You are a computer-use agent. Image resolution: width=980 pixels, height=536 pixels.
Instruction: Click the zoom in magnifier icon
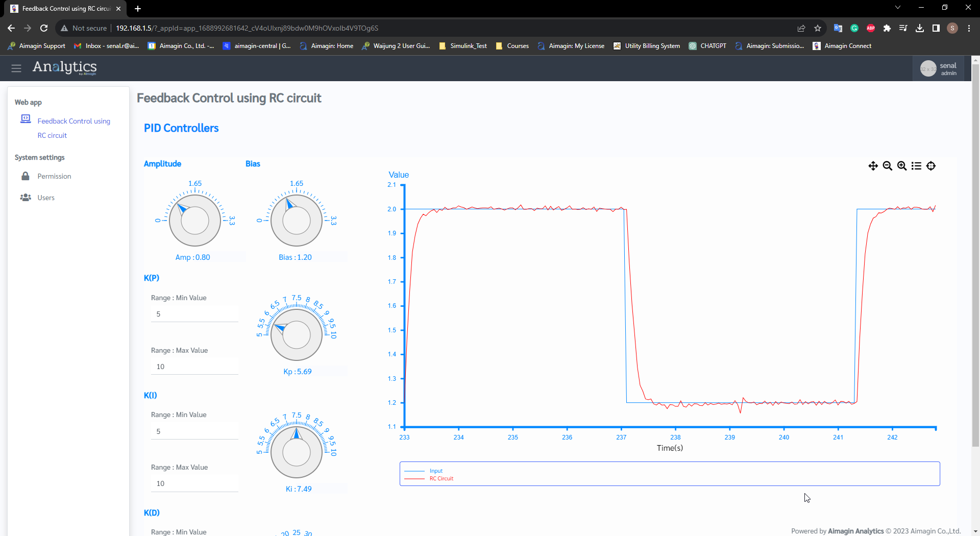(902, 166)
